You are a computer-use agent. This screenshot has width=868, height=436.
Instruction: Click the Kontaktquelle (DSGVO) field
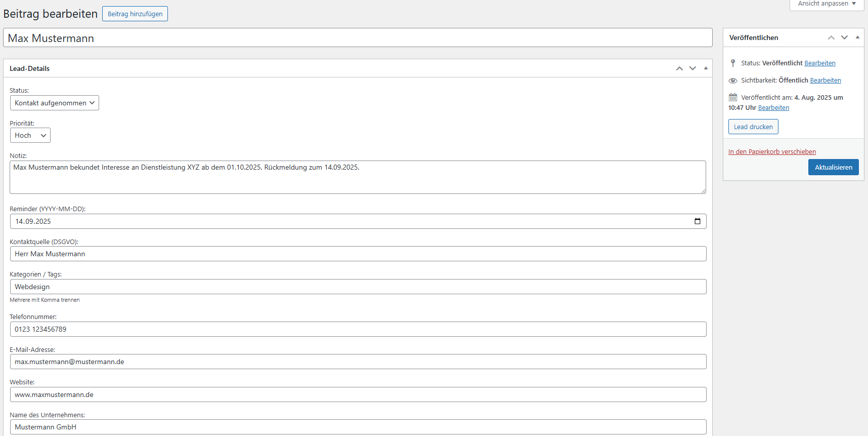358,254
